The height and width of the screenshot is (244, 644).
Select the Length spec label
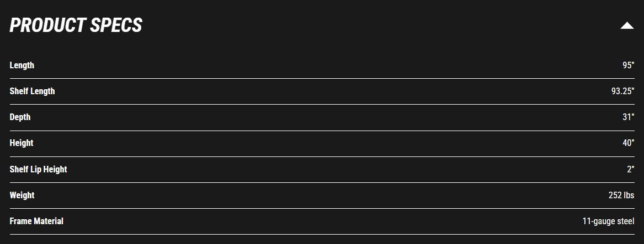(22, 65)
